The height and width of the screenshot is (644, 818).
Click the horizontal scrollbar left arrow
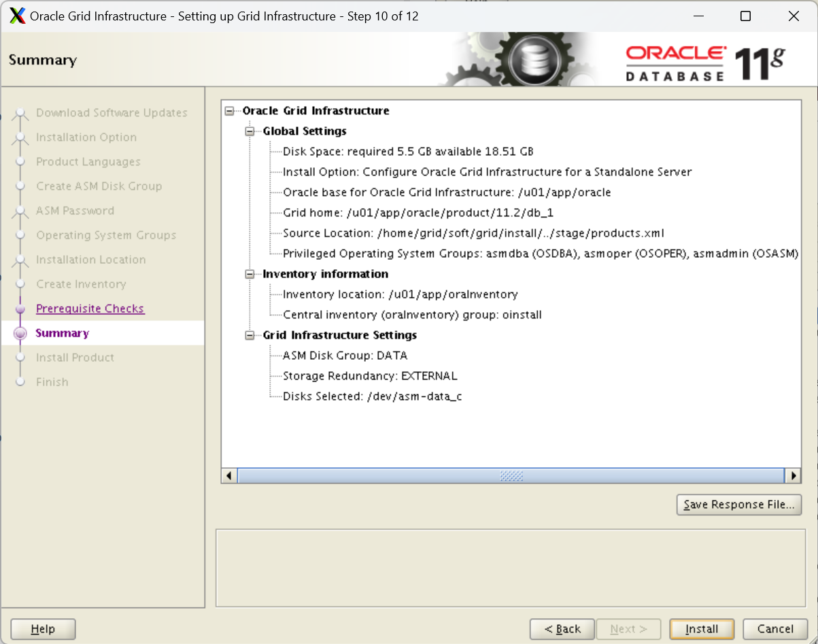230,475
